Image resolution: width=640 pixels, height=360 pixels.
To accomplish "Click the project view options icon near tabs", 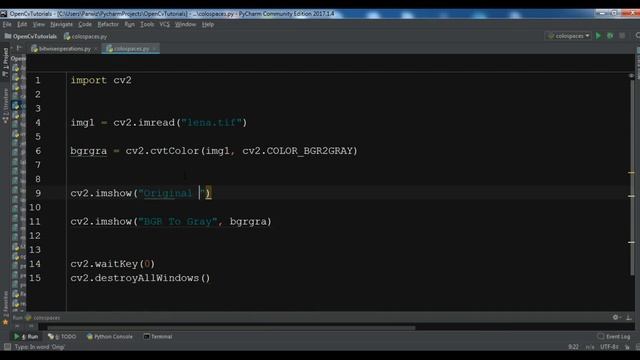I will pyautogui.click(x=19, y=49).
